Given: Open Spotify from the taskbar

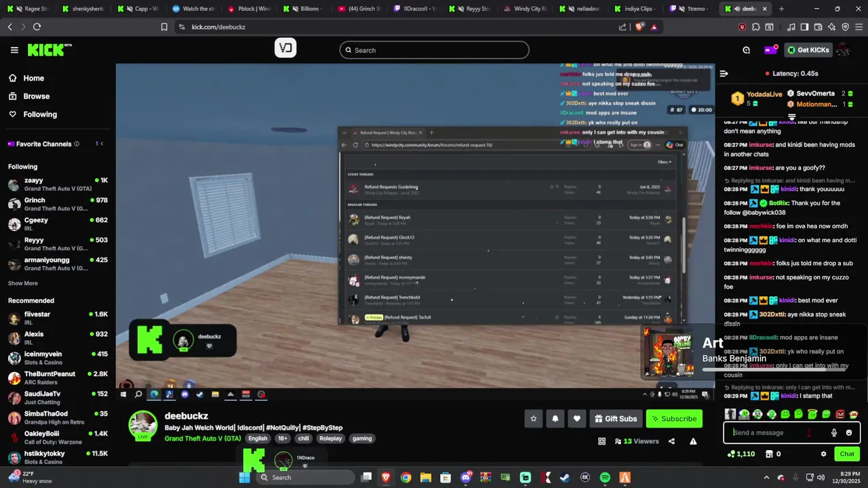Looking at the screenshot, I should (605, 478).
